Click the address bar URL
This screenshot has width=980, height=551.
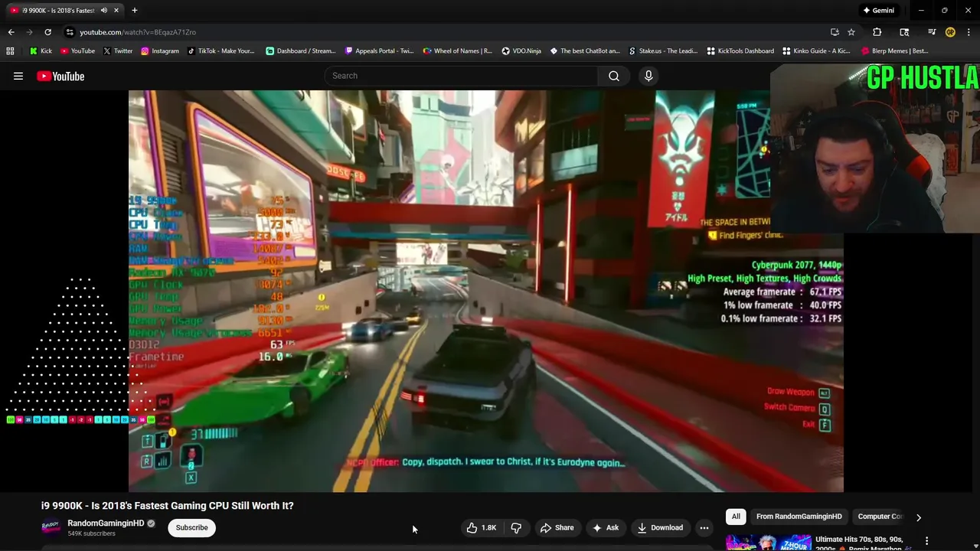pyautogui.click(x=138, y=32)
